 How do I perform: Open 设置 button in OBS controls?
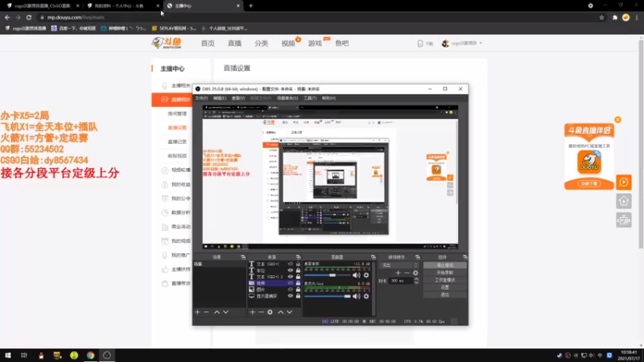pos(445,287)
